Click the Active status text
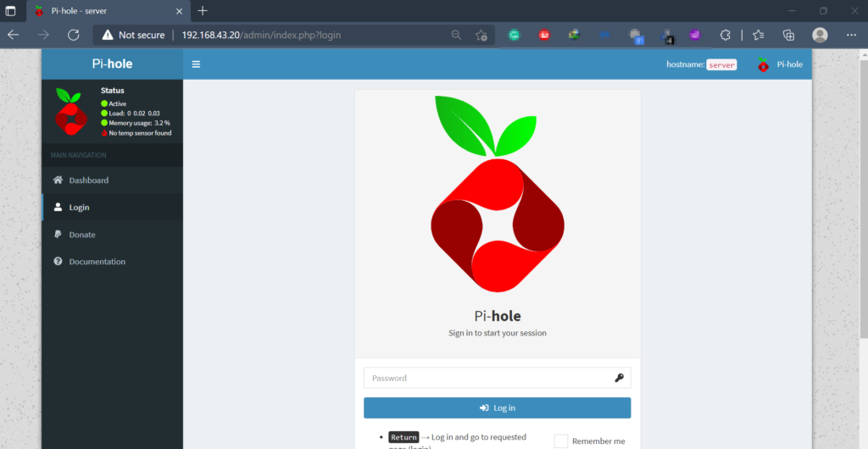 (x=117, y=103)
